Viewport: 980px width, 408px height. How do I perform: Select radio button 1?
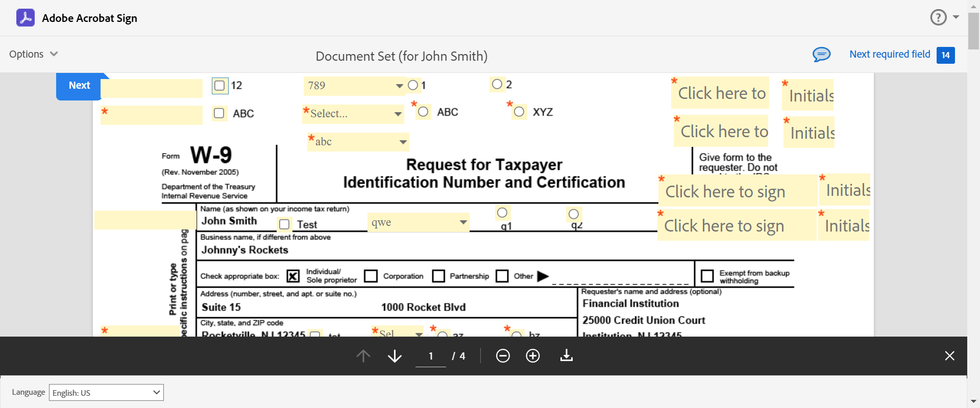[413, 85]
